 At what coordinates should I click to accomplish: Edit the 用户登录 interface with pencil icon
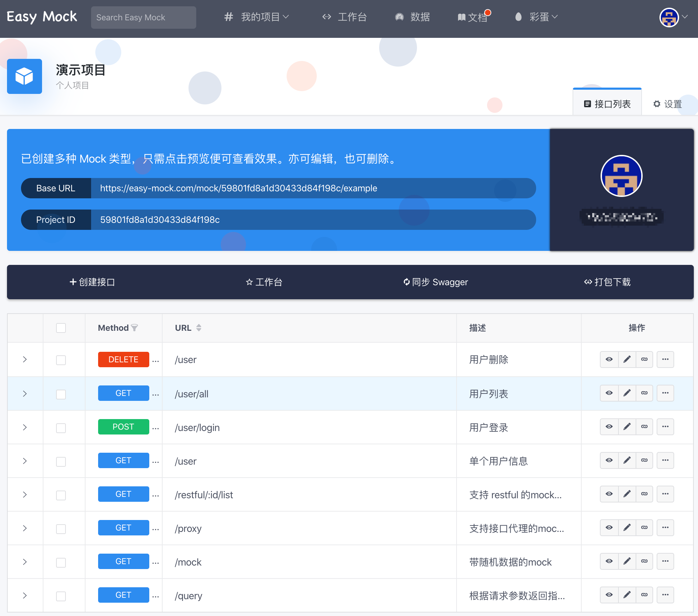pos(627,427)
